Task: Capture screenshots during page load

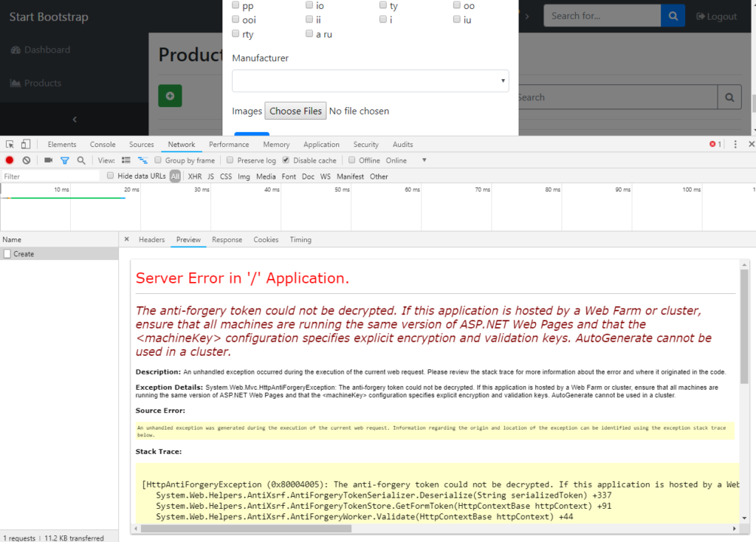Action: (x=48, y=159)
